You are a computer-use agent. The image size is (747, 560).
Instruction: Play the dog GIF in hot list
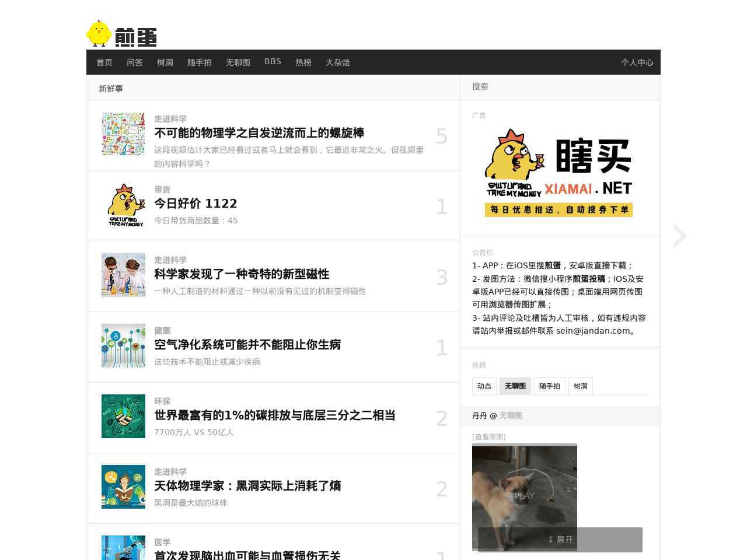[524, 496]
